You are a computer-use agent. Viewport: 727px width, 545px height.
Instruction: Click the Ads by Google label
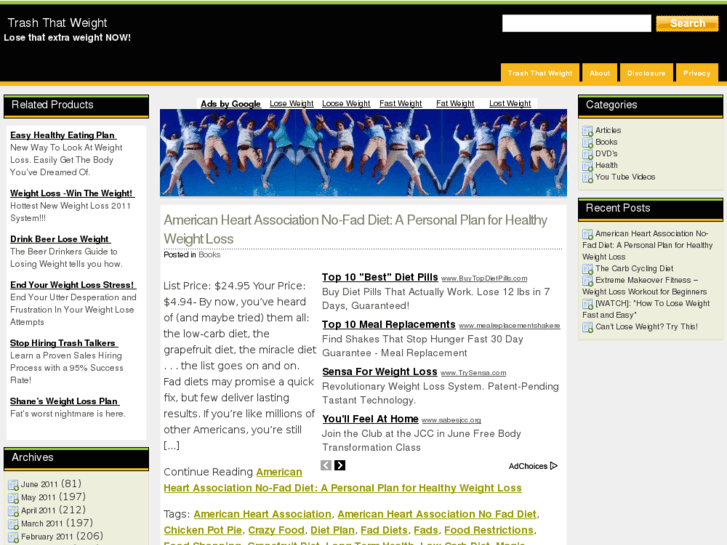(x=230, y=103)
